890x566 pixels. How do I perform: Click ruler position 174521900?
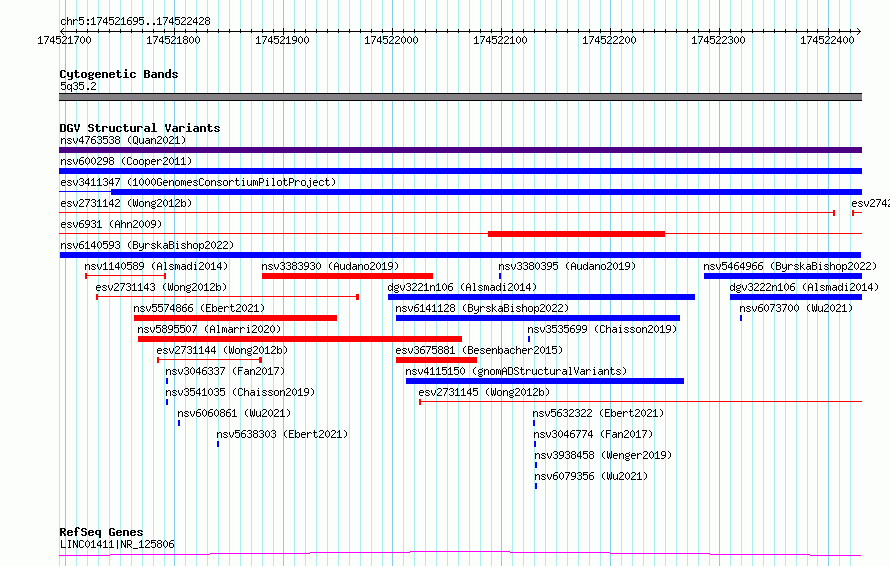tap(282, 40)
